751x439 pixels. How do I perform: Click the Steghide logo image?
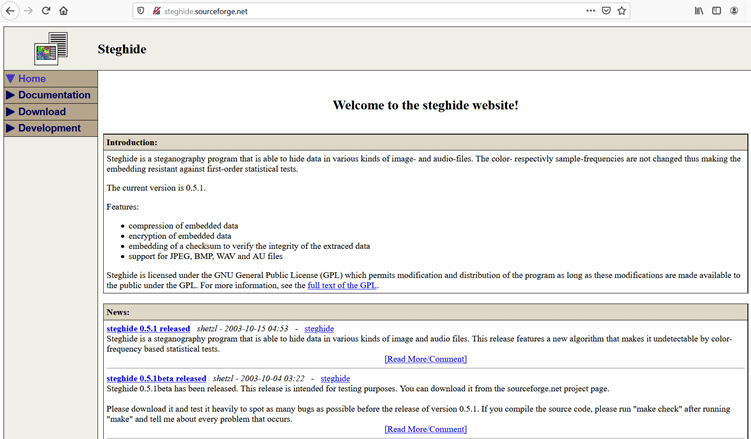pyautogui.click(x=50, y=48)
